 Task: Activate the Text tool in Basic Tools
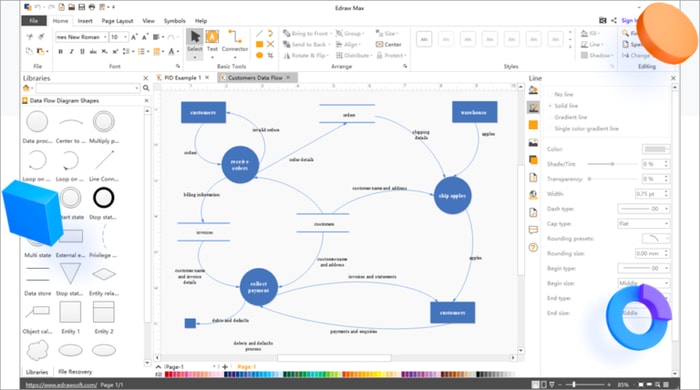click(212, 41)
